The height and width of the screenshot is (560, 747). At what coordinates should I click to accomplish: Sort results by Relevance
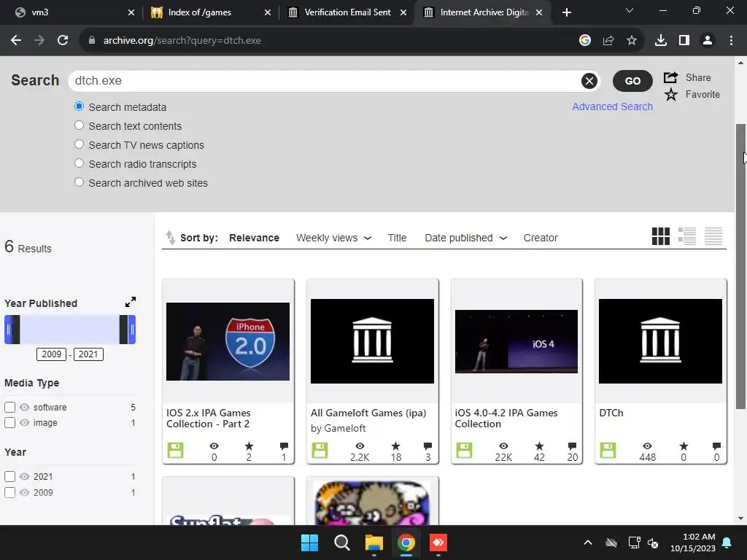point(254,238)
